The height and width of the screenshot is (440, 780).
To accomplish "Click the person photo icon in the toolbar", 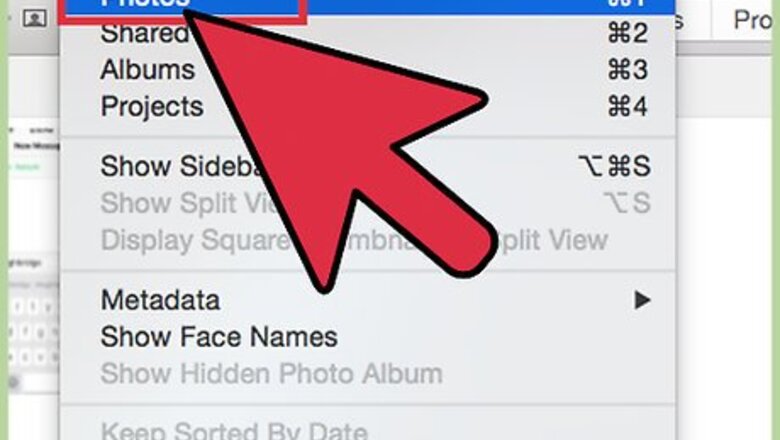I will [35, 18].
